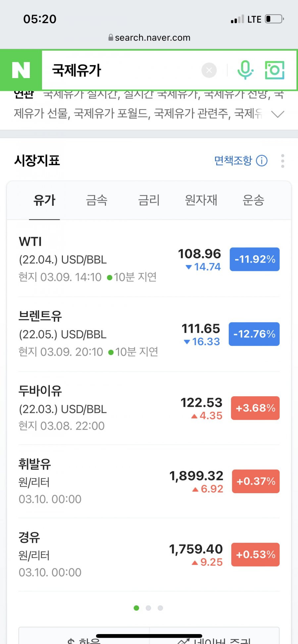This screenshot has height=644, width=298.
Task: Start voice search with the microphone icon
Action: point(245,70)
